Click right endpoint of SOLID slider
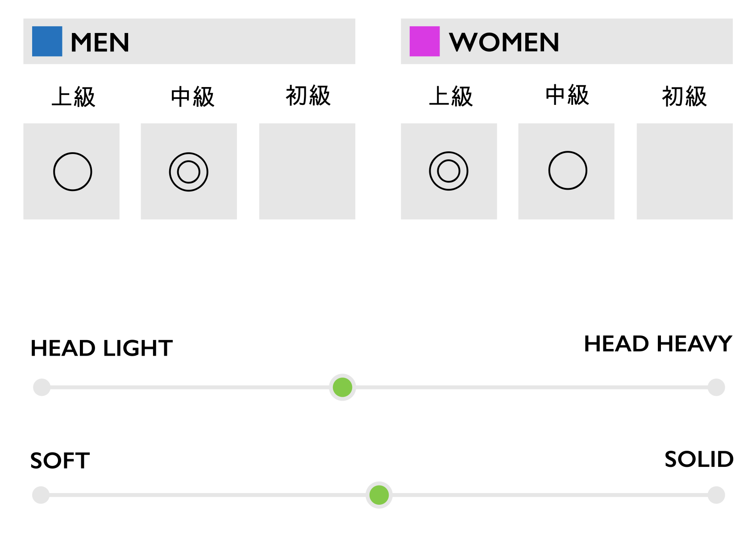 click(716, 495)
